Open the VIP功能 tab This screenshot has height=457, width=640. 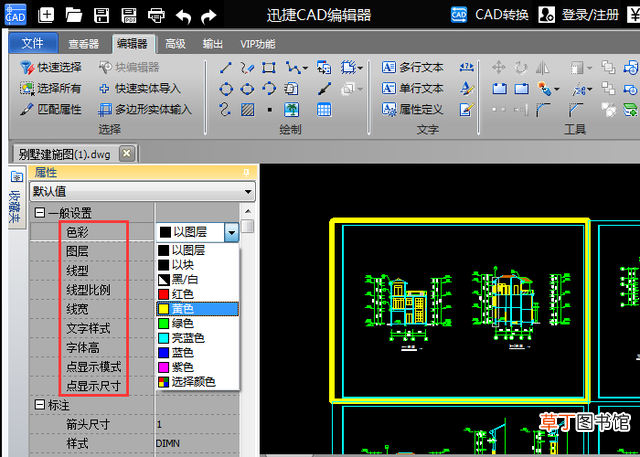(258, 44)
